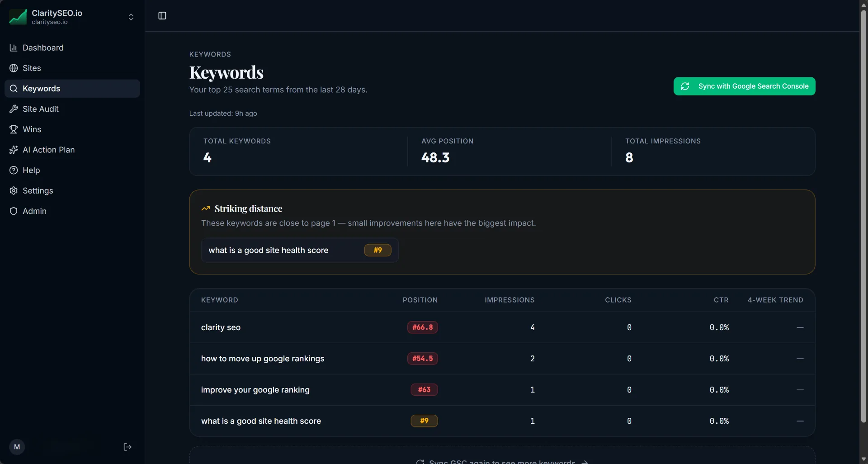Click the ClaritySEO.io logo

pyautogui.click(x=18, y=17)
